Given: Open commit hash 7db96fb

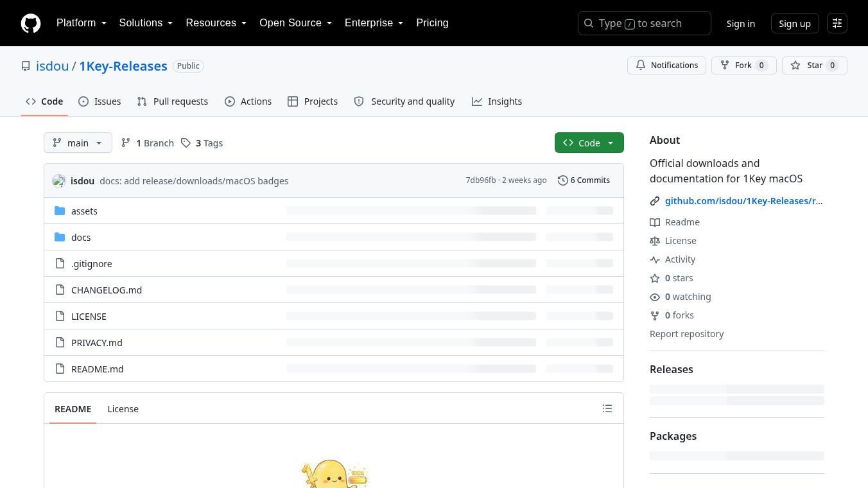Looking at the screenshot, I should point(481,180).
